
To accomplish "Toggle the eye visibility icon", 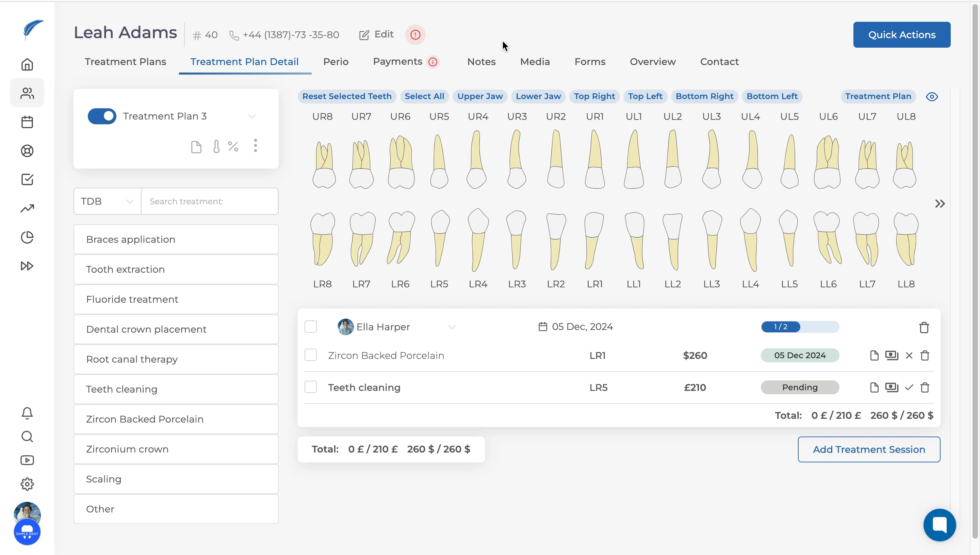I will (x=932, y=97).
